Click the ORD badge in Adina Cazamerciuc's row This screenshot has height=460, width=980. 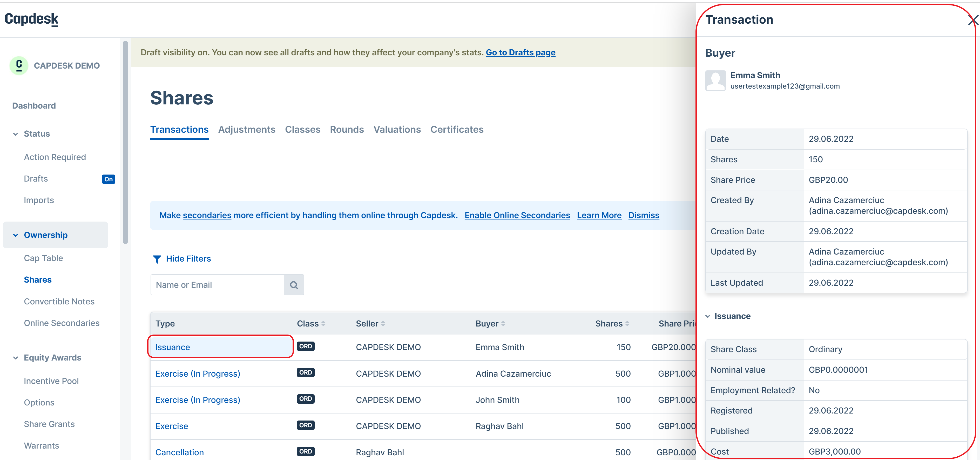(306, 372)
